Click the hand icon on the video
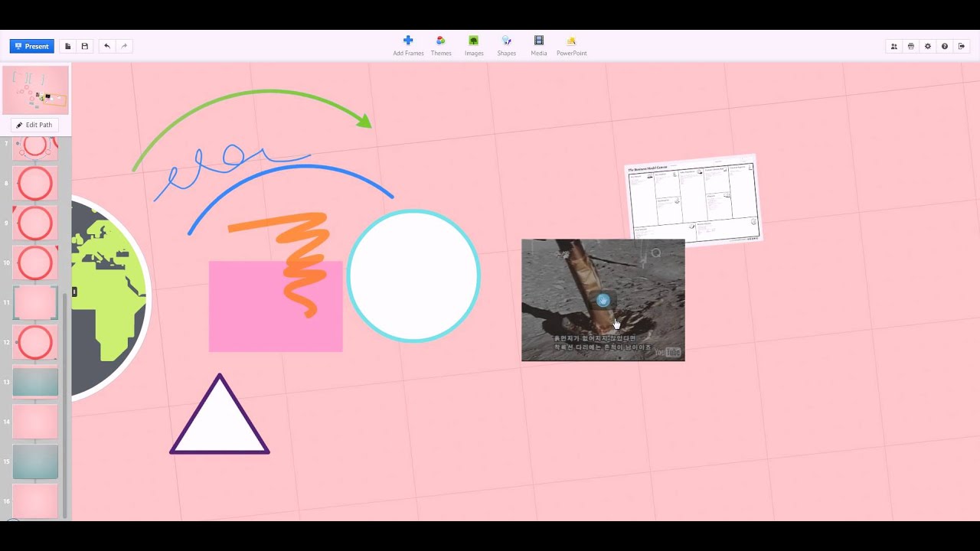980x551 pixels. [x=603, y=301]
